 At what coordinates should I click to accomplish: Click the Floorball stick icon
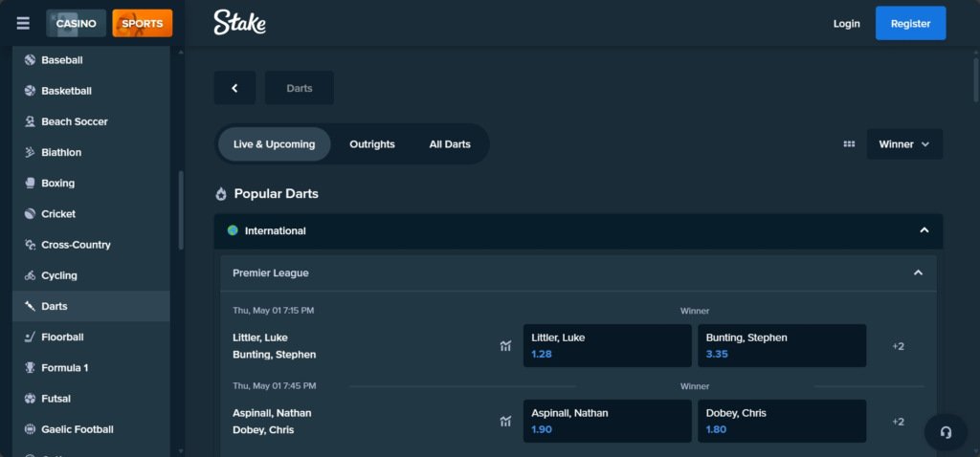tap(30, 337)
